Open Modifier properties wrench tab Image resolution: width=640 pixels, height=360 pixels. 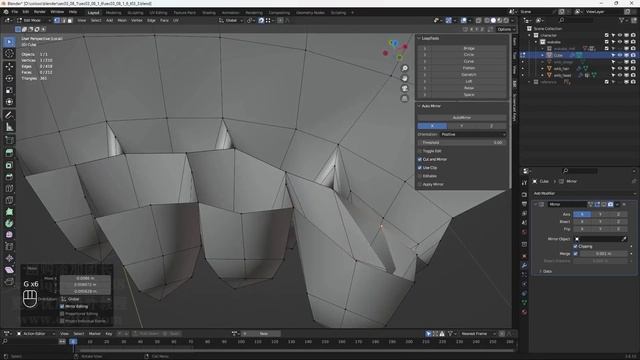click(524, 265)
